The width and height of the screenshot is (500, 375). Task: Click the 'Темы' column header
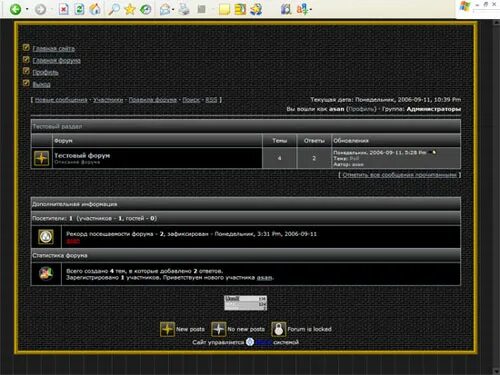tap(279, 141)
